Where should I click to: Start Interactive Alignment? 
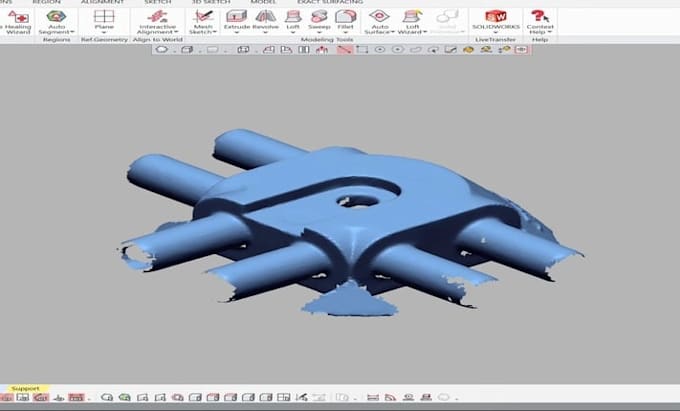[x=157, y=22]
